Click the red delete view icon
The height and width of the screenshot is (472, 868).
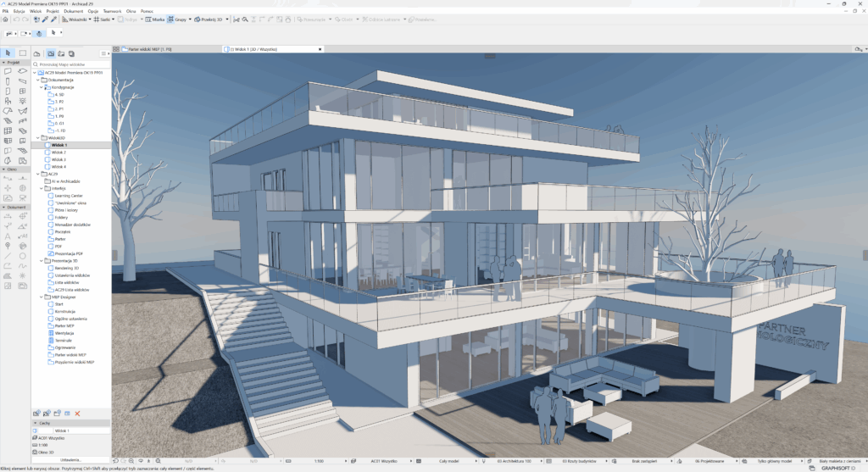77,413
